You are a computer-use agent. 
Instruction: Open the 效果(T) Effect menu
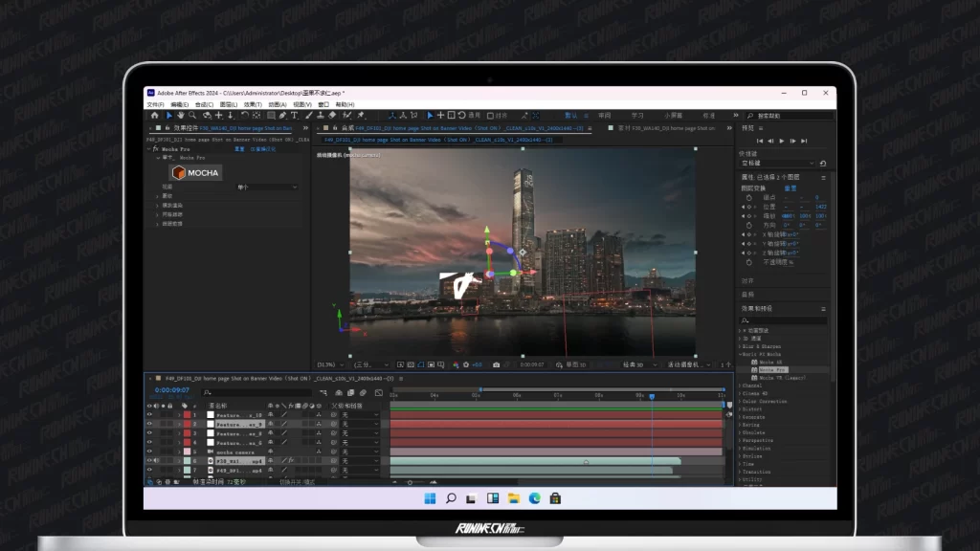coord(253,104)
